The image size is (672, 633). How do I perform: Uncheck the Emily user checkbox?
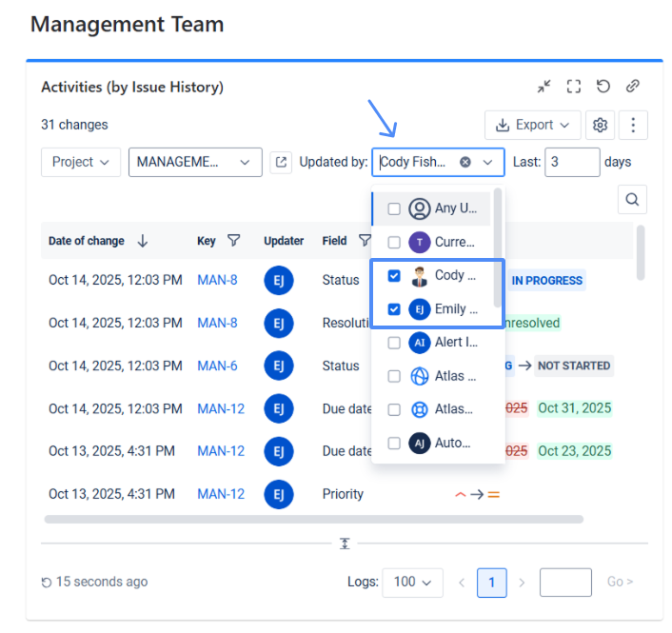tap(394, 309)
